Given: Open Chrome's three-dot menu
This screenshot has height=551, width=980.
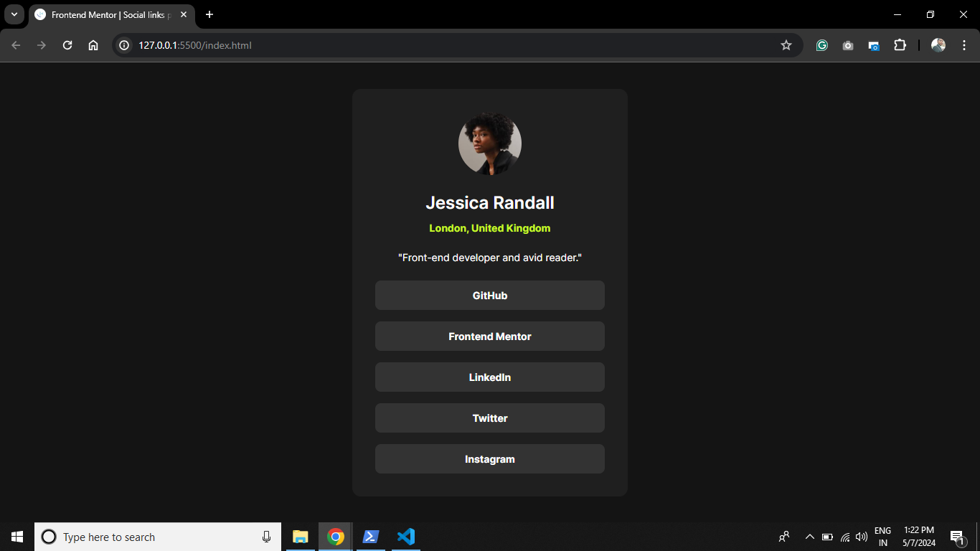Looking at the screenshot, I should click(963, 45).
